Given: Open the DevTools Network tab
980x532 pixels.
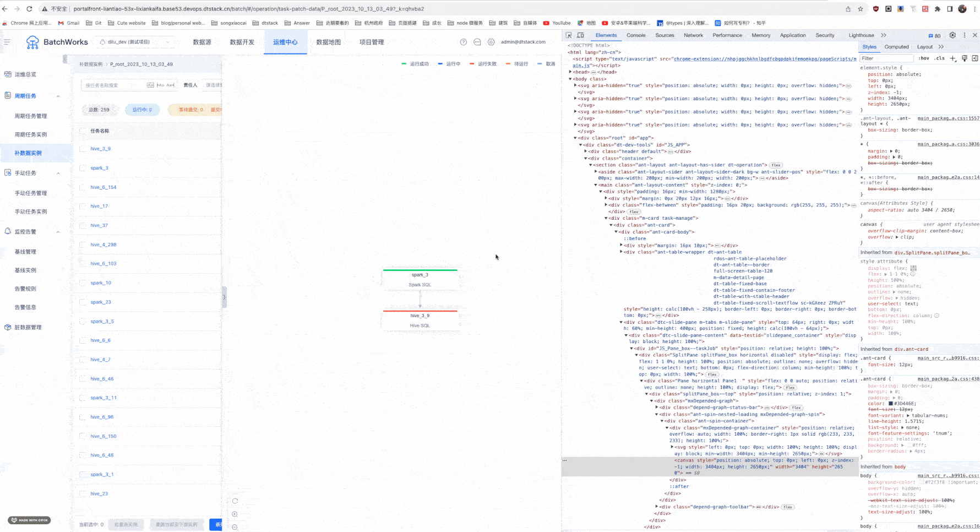Looking at the screenshot, I should coord(693,35).
